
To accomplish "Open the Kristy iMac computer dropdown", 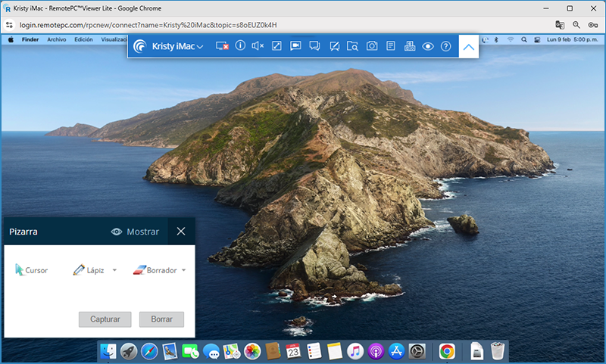I will [173, 46].
